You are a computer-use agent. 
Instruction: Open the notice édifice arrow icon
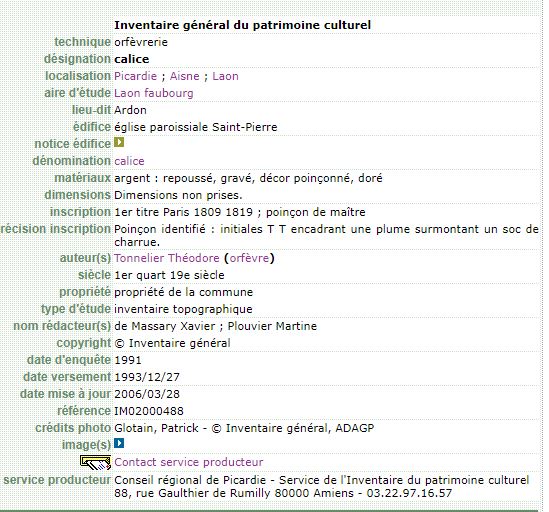119,142
